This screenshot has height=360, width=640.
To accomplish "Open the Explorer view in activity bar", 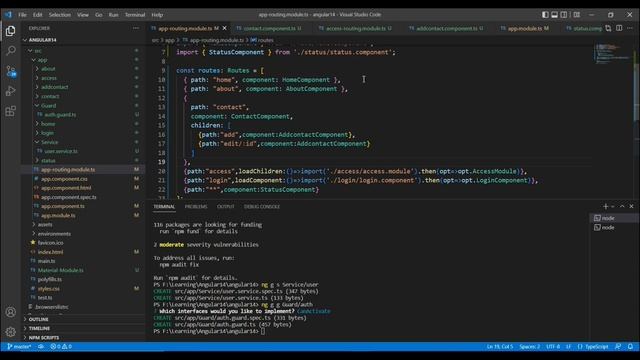I will [11, 31].
